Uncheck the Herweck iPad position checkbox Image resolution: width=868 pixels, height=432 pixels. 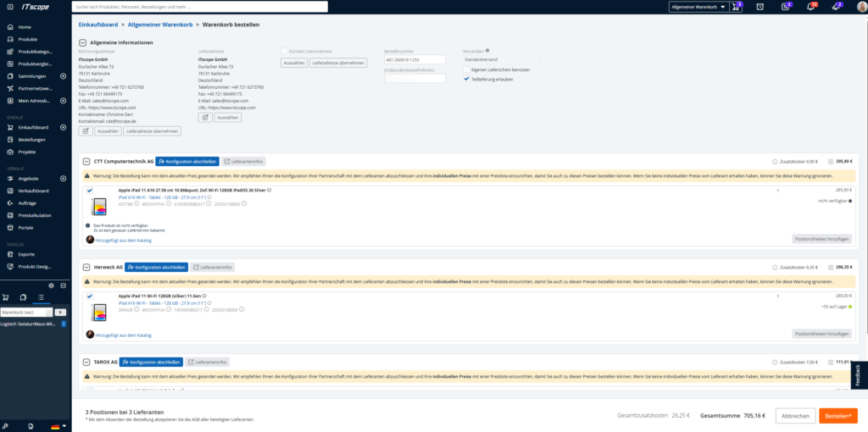point(90,296)
